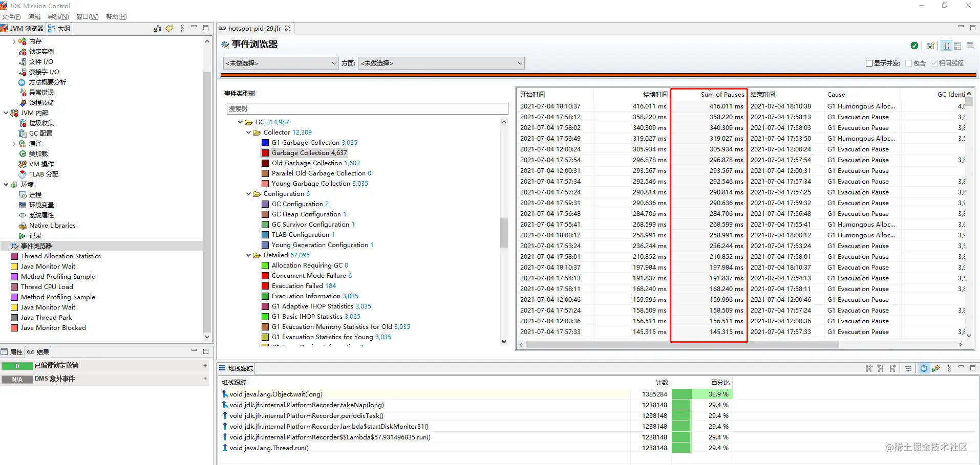Image resolution: width=980 pixels, height=465 pixels.
Task: Collapse the Collector folder
Action: point(249,132)
